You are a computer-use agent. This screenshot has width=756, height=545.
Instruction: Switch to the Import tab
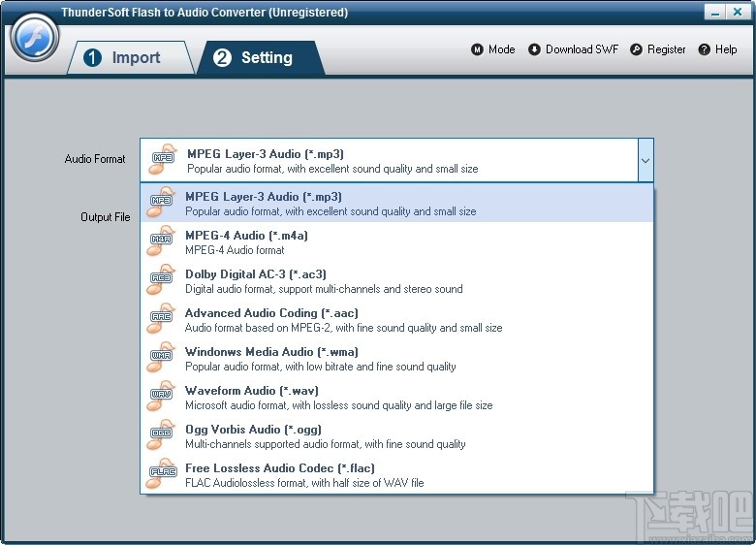[130, 57]
